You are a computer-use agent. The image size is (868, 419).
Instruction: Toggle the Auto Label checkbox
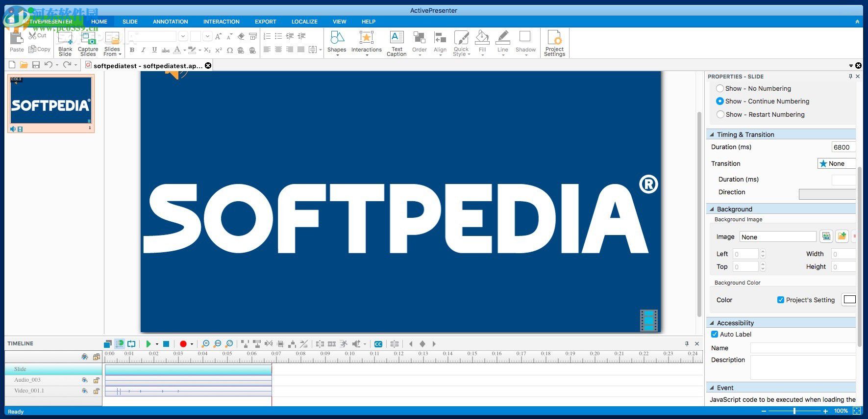pyautogui.click(x=715, y=334)
